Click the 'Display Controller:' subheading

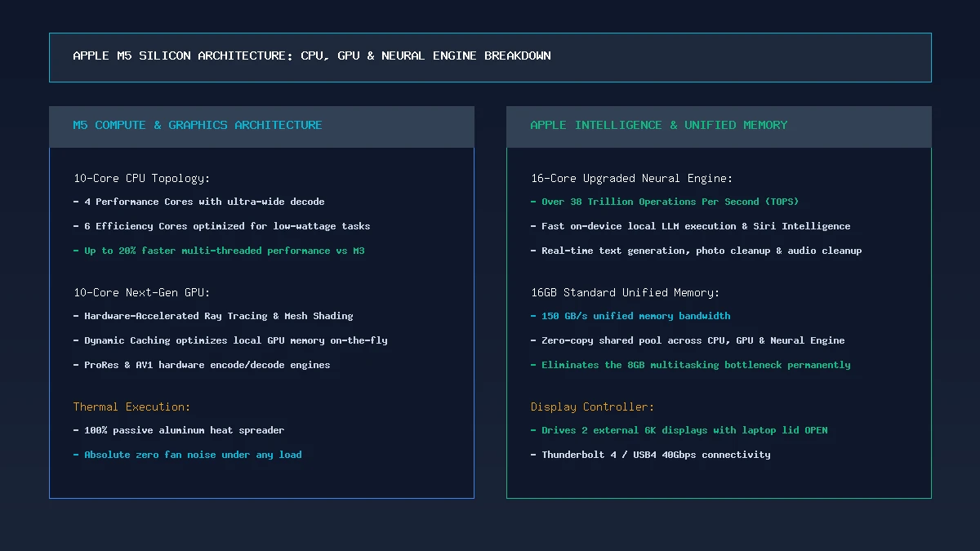pos(593,407)
